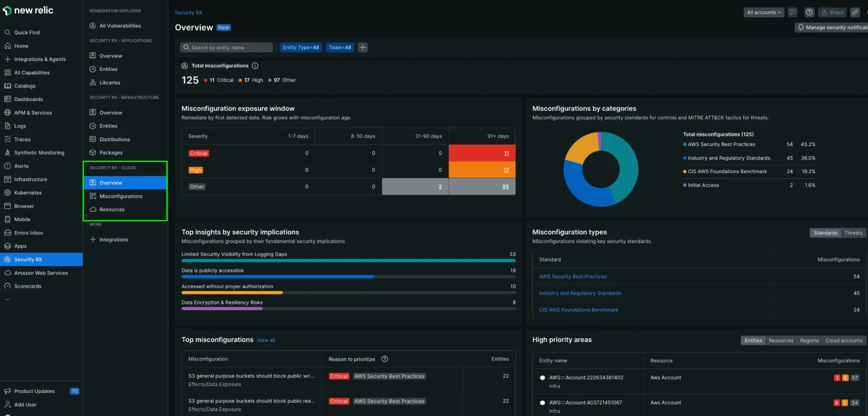Open the All accounts dropdown
The image size is (868, 416).
coord(764,12)
